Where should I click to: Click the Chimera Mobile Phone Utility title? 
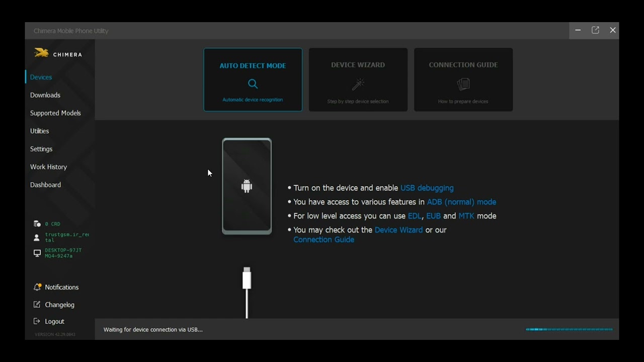coord(71,31)
